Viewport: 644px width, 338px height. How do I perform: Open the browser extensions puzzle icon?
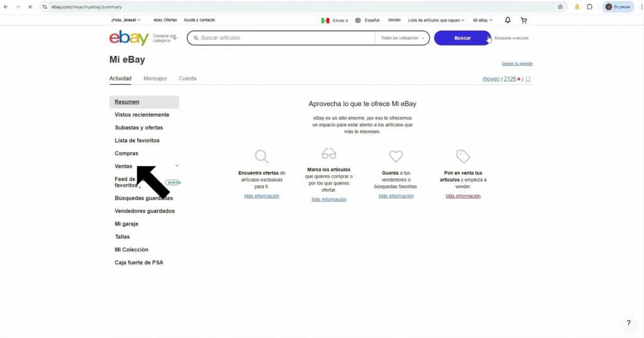tap(589, 6)
